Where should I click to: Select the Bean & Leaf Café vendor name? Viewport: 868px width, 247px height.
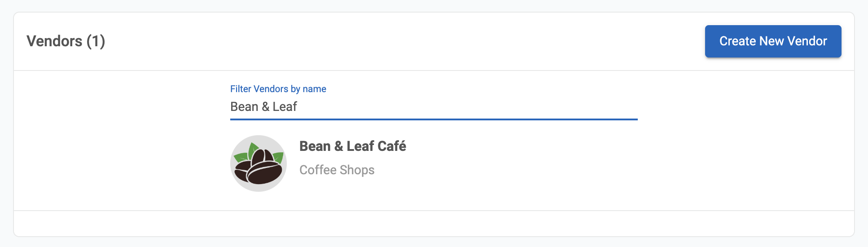coord(352,146)
